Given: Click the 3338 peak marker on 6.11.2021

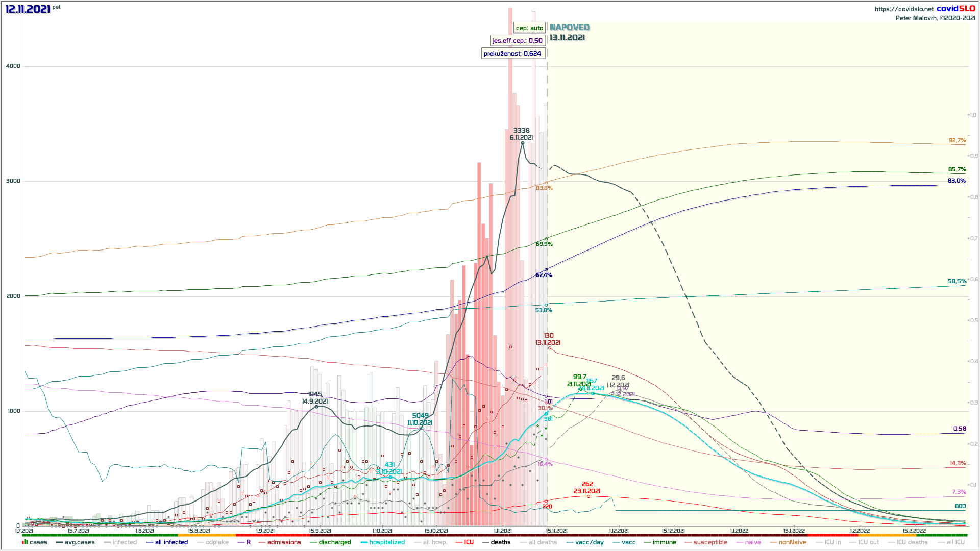Looking at the screenshot, I should pos(522,143).
